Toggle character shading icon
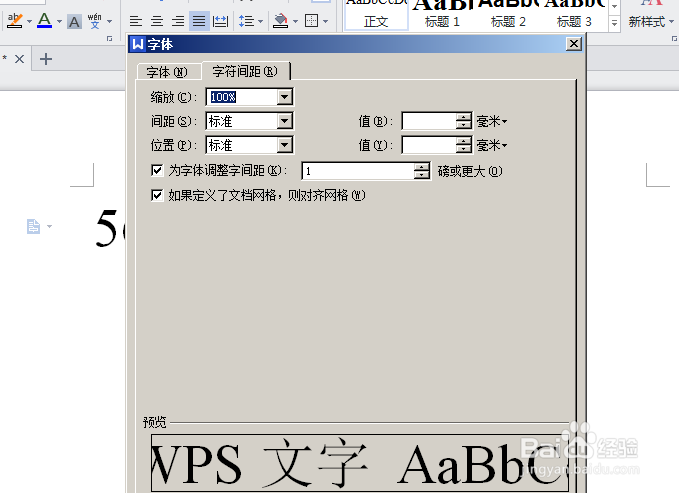Screen dimensions: 679x493 [74, 21]
